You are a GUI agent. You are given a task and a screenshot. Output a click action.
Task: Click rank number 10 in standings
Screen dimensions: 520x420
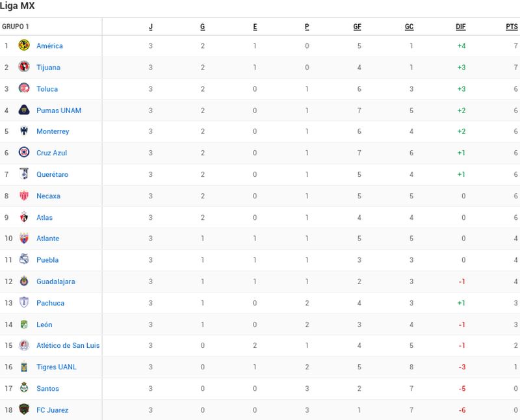coord(8,239)
